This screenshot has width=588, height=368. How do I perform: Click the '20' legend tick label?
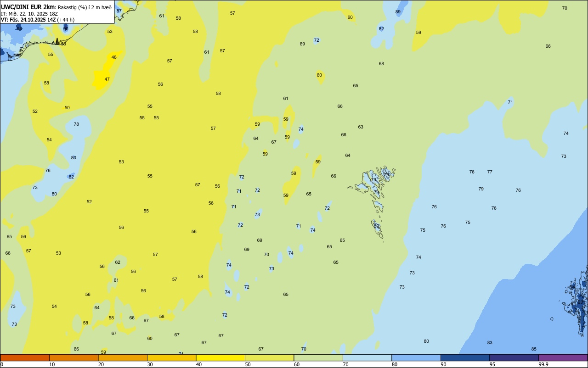pyautogui.click(x=101, y=364)
